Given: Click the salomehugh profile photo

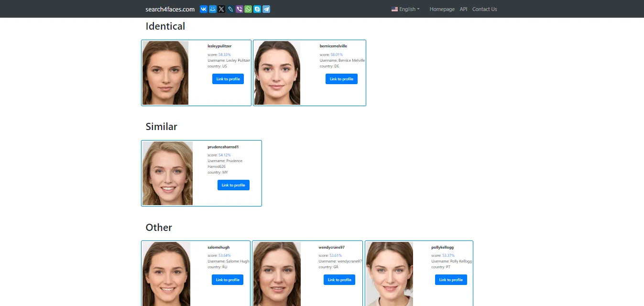Looking at the screenshot, I should (165, 274).
